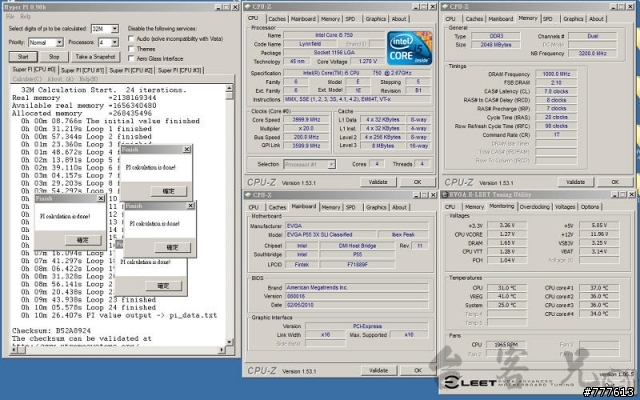Open the Help menu in Hyper PI
640x400 pixels.
(25, 17)
